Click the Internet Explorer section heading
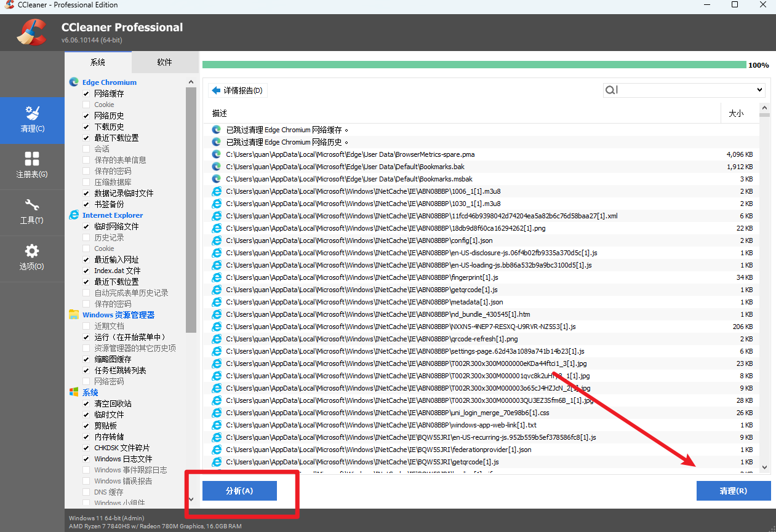 point(113,215)
